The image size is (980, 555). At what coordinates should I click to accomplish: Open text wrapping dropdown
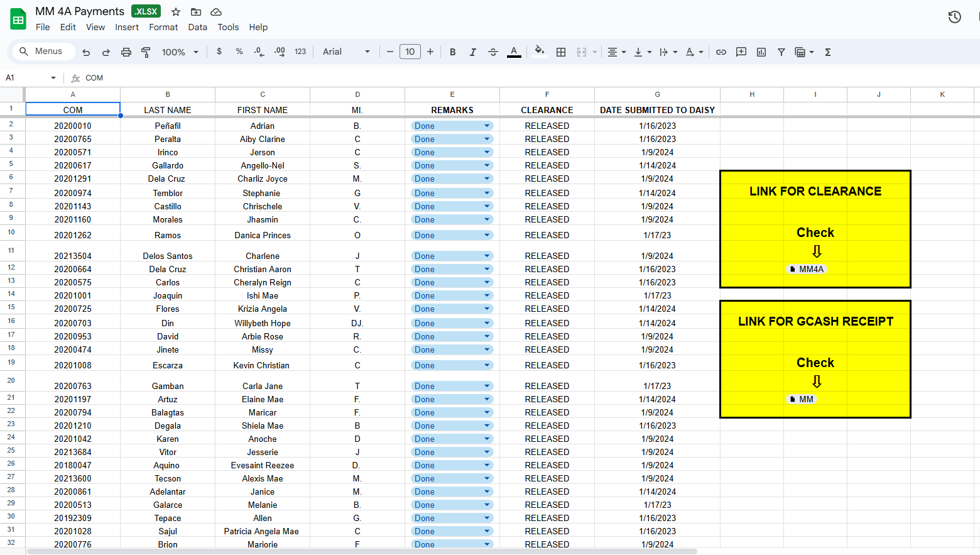click(668, 52)
